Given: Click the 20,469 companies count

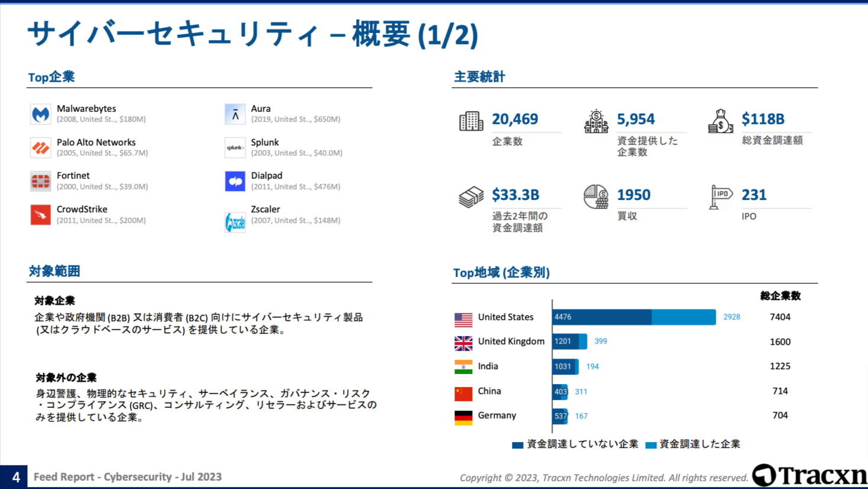Looking at the screenshot, I should [515, 119].
